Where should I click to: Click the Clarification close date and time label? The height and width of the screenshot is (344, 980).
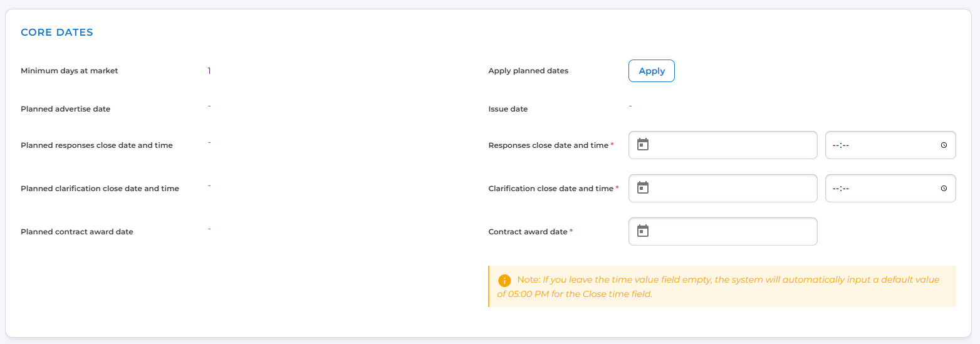pyautogui.click(x=551, y=189)
